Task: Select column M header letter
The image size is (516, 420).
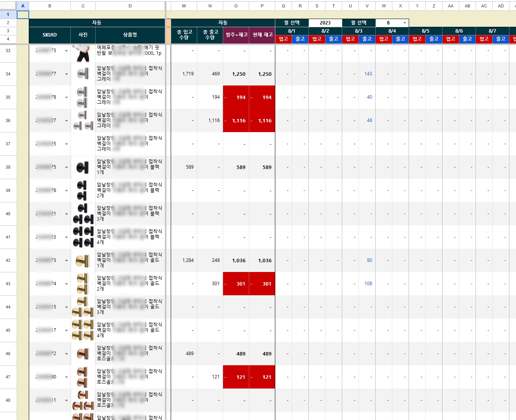Action: 184,6
